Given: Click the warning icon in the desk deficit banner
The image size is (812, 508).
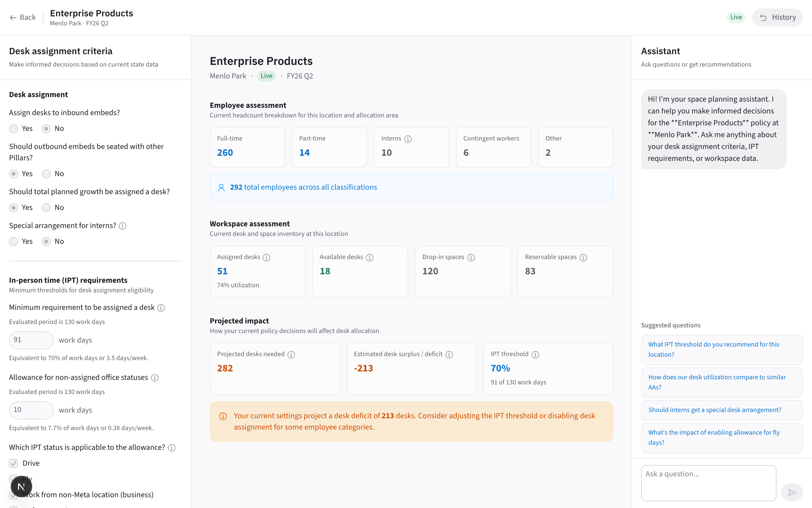Looking at the screenshot, I should (x=223, y=416).
